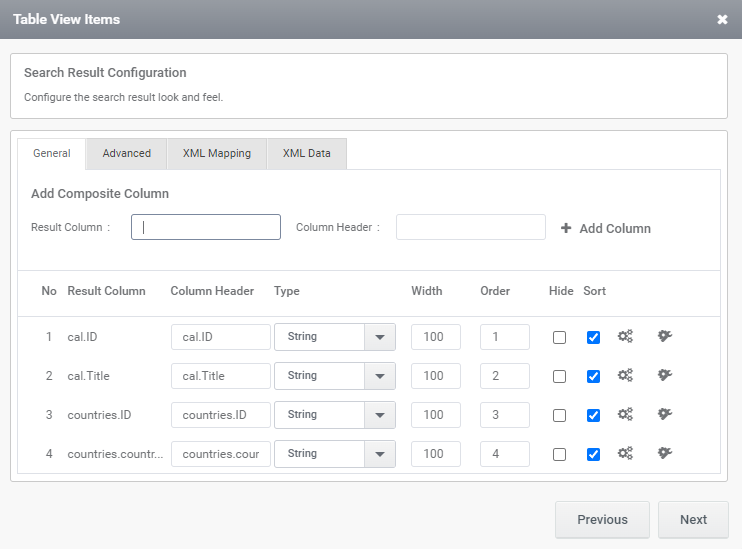Open gears settings icon in row 4
Viewport: 742px width, 549px height.
(x=625, y=453)
